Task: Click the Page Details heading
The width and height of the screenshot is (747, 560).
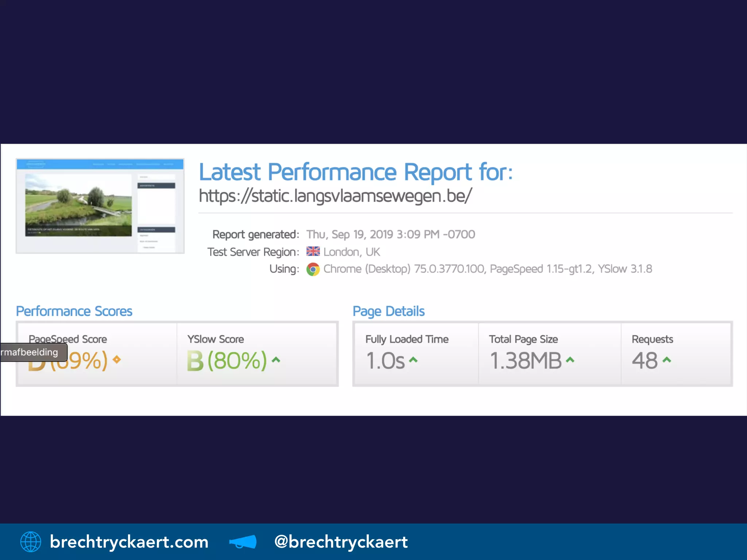Action: pos(388,311)
